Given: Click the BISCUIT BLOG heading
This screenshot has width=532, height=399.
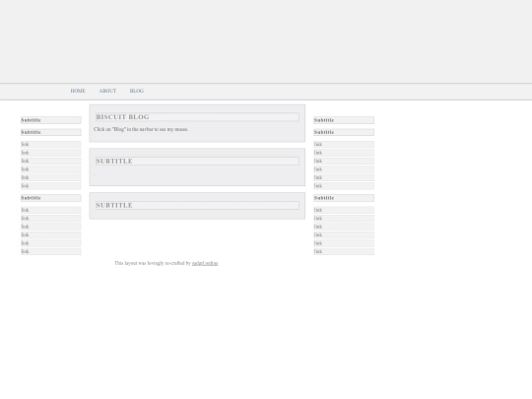Looking at the screenshot, I should click(x=197, y=117).
